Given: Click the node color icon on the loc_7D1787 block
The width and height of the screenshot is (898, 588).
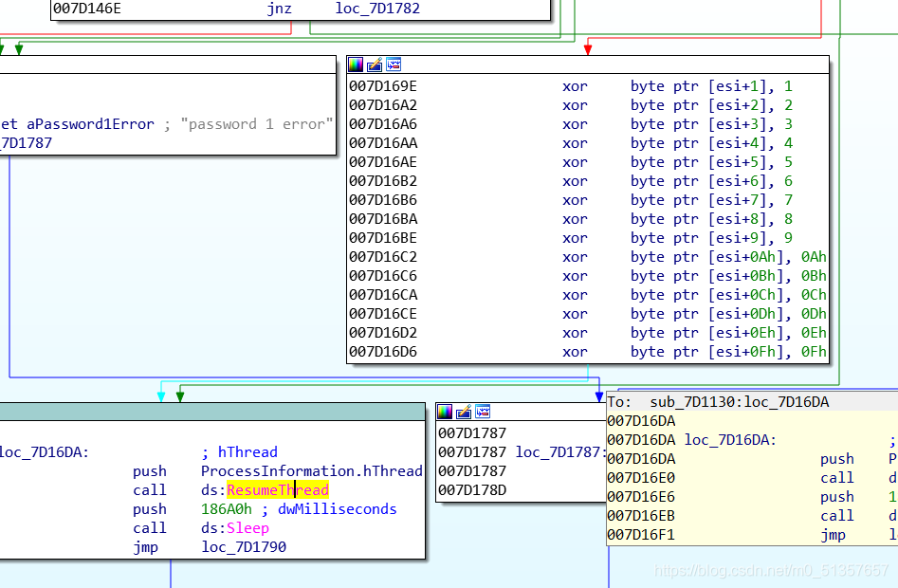Looking at the screenshot, I should tap(445, 412).
